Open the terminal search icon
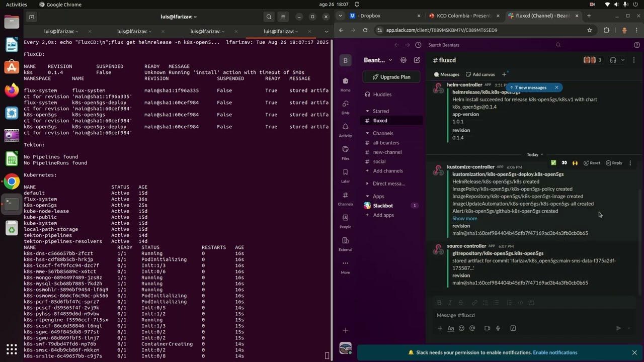Image resolution: width=644 pixels, height=362 pixels. [269, 17]
